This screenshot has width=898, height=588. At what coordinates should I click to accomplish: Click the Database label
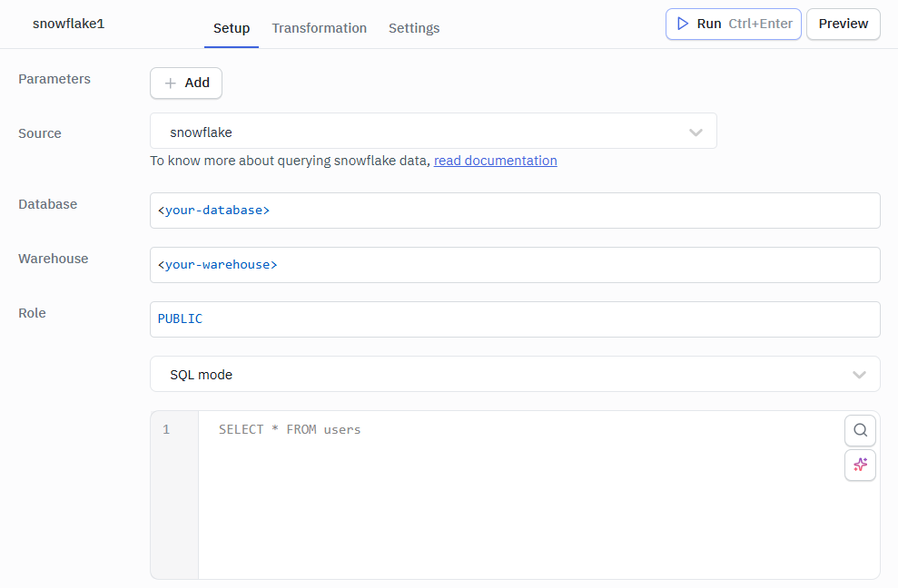click(x=47, y=204)
